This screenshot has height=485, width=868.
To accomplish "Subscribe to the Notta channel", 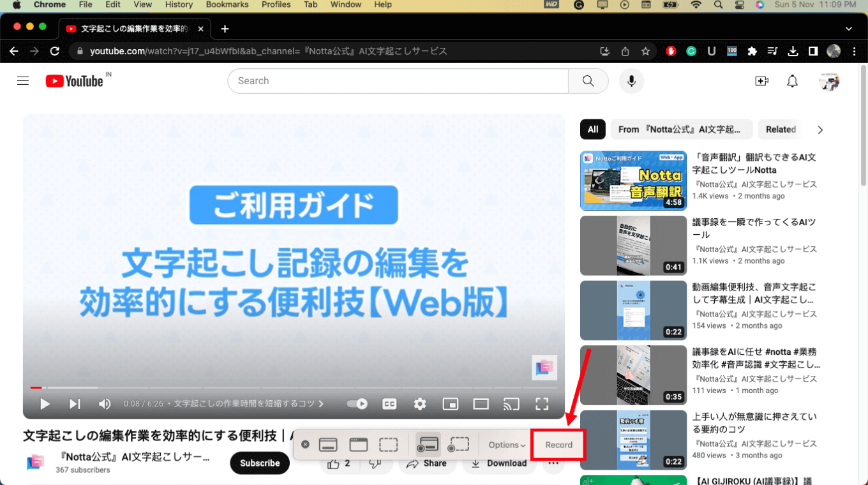I will coord(260,463).
